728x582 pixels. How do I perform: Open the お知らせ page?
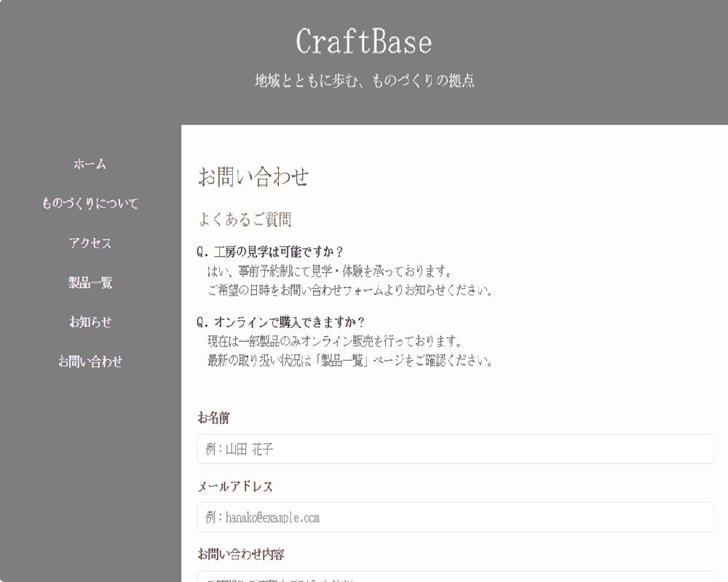coord(90,322)
